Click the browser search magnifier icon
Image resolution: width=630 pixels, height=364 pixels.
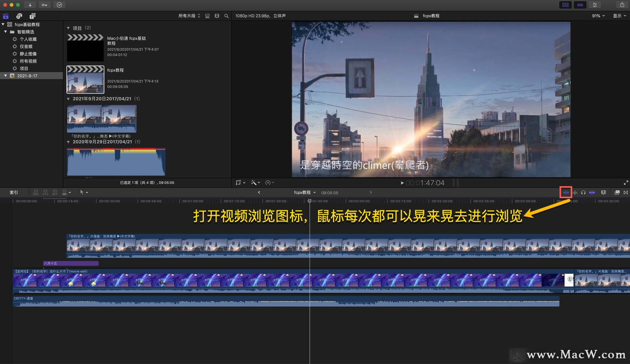pos(226,16)
